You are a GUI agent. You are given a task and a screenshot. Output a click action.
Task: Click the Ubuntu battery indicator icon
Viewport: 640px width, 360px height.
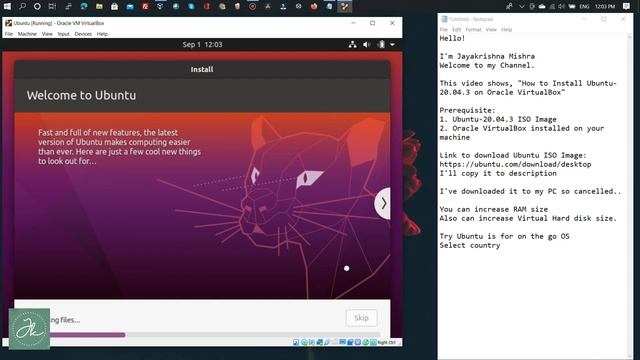click(x=381, y=44)
